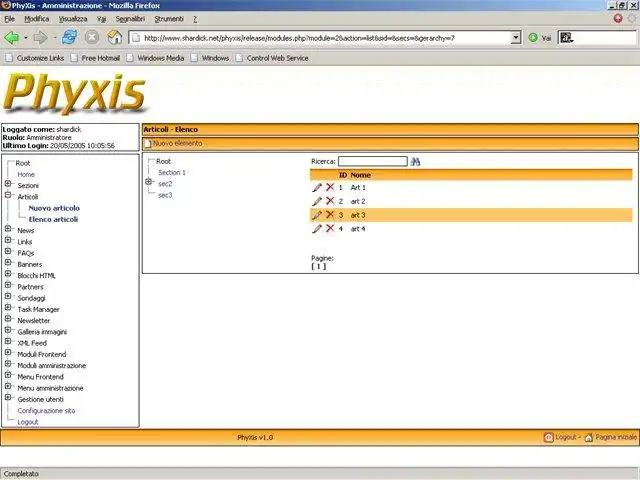This screenshot has height=480, width=640.
Task: Collapse the Articoli tree node
Action: click(8, 195)
